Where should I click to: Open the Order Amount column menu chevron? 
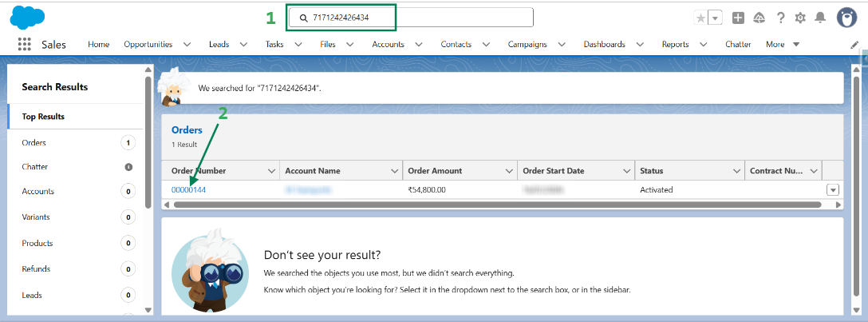[x=509, y=171]
